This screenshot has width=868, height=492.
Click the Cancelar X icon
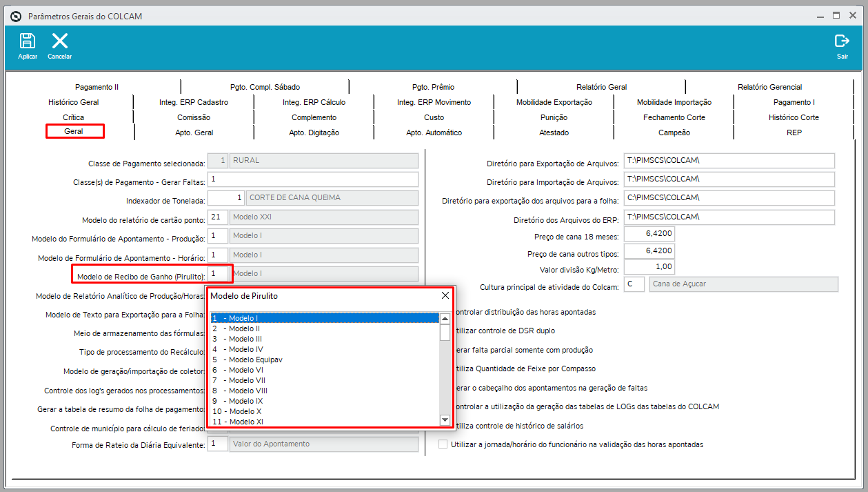pos(60,41)
